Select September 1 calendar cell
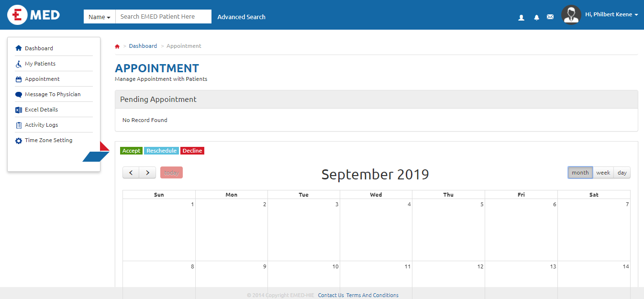 point(159,230)
